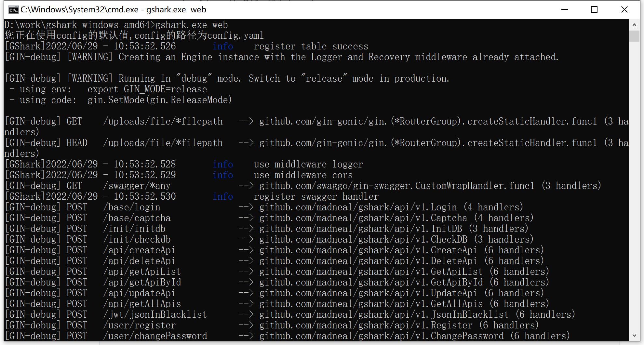Click the /jwt/jsonInBlacklist route path
Screen dimensions: 644x345
(x=155, y=314)
